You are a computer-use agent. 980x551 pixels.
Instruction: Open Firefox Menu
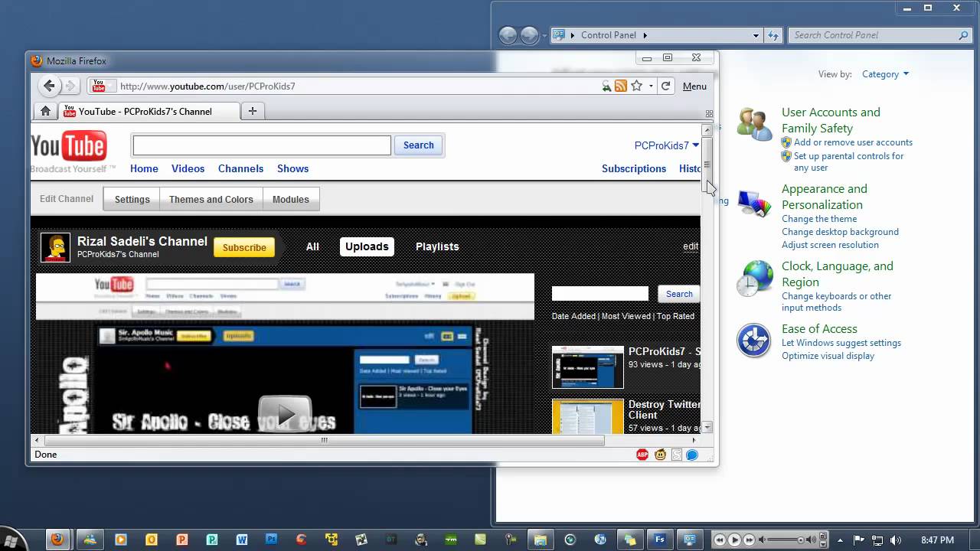[694, 86]
